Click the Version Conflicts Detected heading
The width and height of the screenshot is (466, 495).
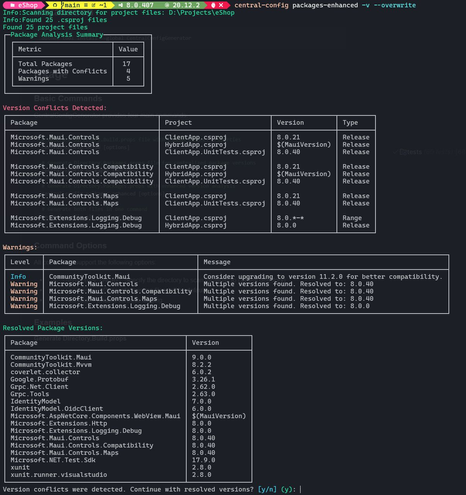(x=55, y=108)
